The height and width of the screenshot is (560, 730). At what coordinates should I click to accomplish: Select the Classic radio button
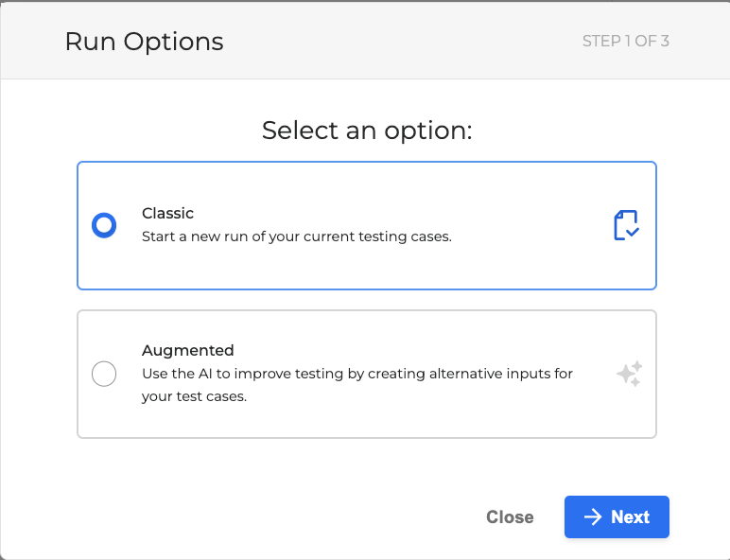pos(104,225)
